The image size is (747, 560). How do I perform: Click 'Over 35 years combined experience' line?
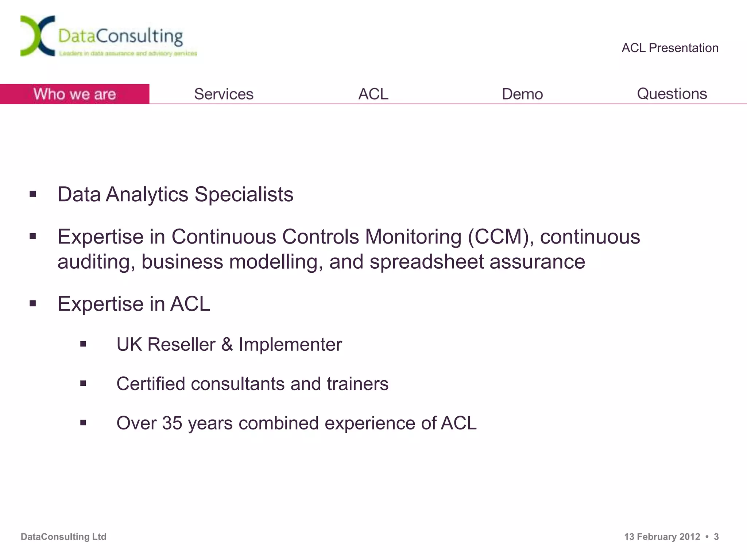click(x=297, y=423)
